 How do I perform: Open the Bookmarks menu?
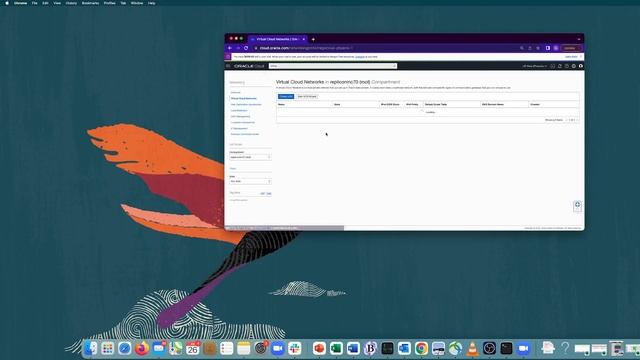point(90,3)
